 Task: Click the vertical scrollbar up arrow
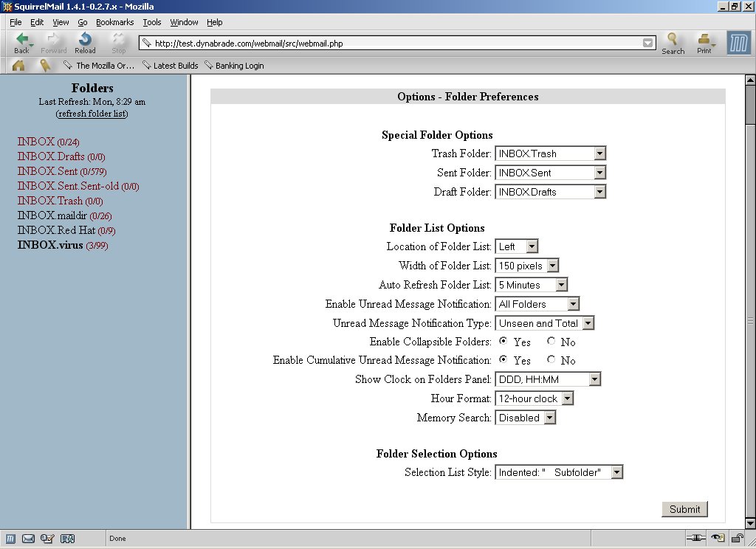(750, 80)
